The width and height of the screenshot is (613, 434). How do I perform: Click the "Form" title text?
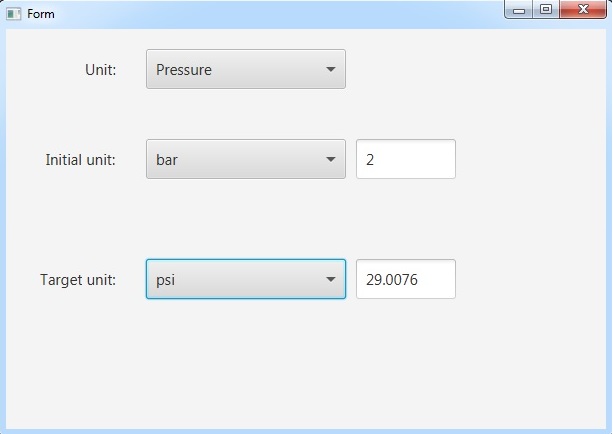(41, 14)
